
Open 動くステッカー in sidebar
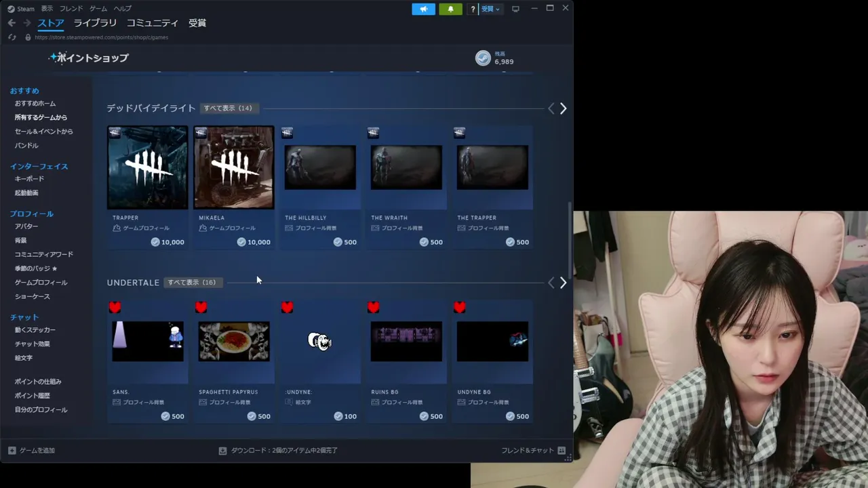(x=35, y=330)
